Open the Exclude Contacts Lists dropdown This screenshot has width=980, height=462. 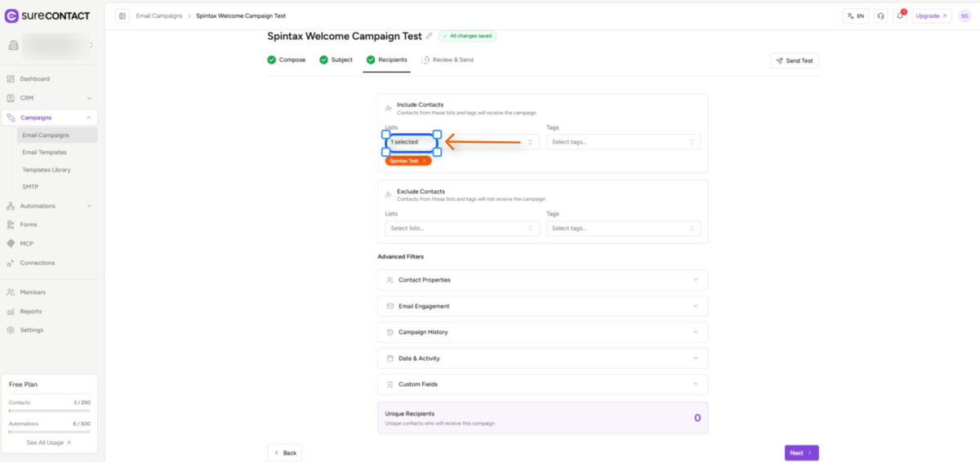pos(461,229)
